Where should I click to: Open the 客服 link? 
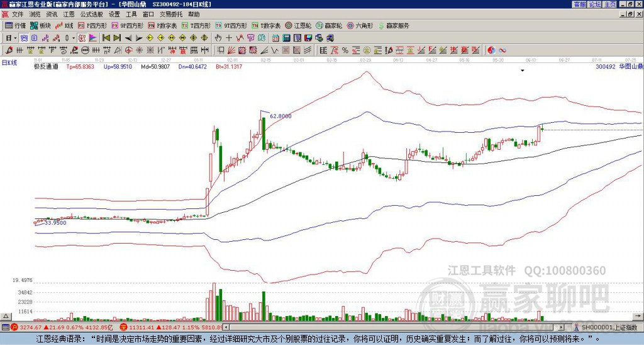pos(579,4)
